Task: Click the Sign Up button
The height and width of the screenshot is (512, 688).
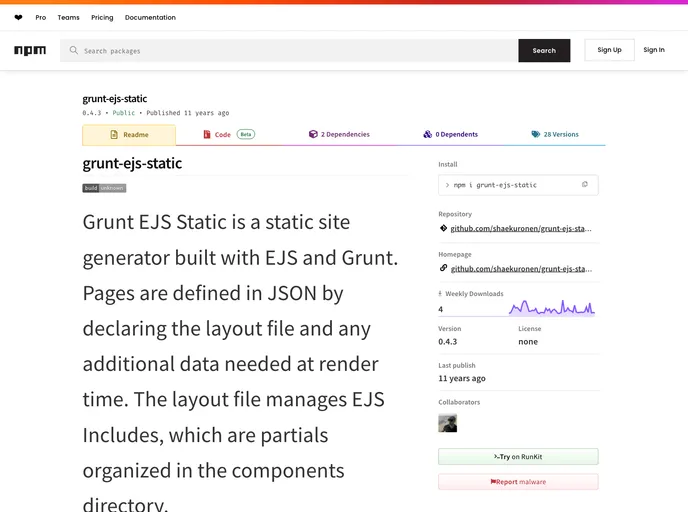Action: [609, 50]
